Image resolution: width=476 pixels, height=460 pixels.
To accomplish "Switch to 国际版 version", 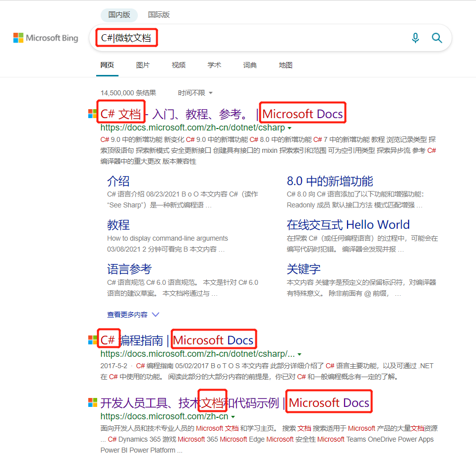I will (x=159, y=15).
